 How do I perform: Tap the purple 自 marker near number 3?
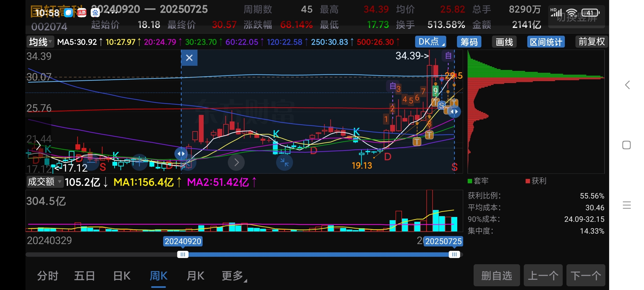pos(393,86)
